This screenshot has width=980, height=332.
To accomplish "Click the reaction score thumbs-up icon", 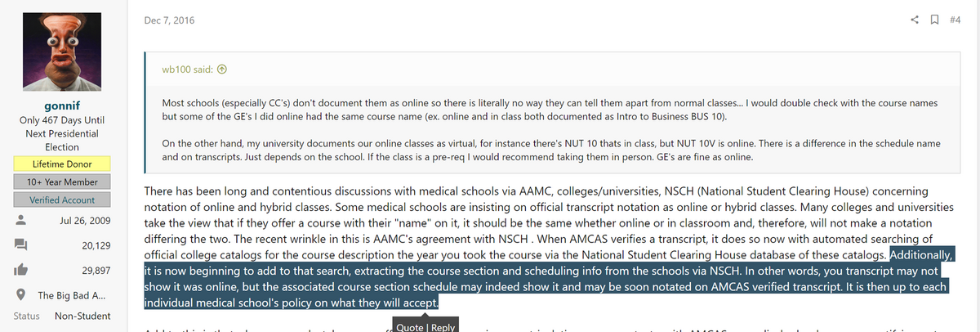I will 22,270.
